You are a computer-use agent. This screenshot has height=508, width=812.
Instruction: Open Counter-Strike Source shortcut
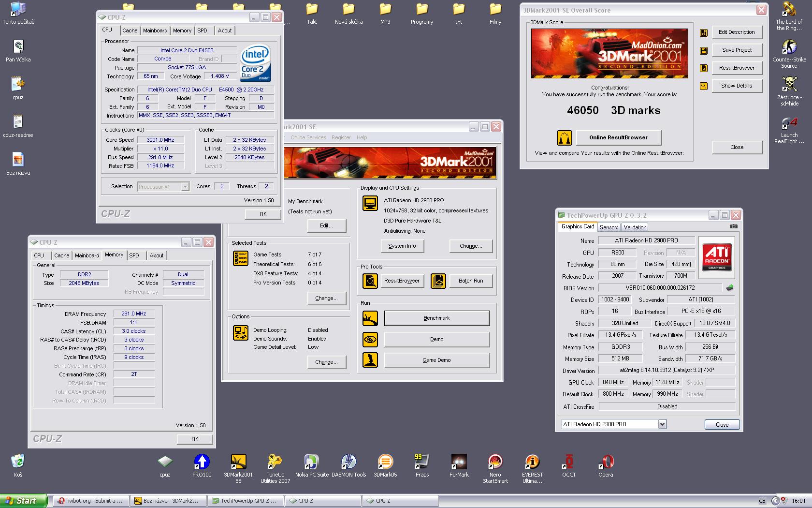tap(789, 54)
